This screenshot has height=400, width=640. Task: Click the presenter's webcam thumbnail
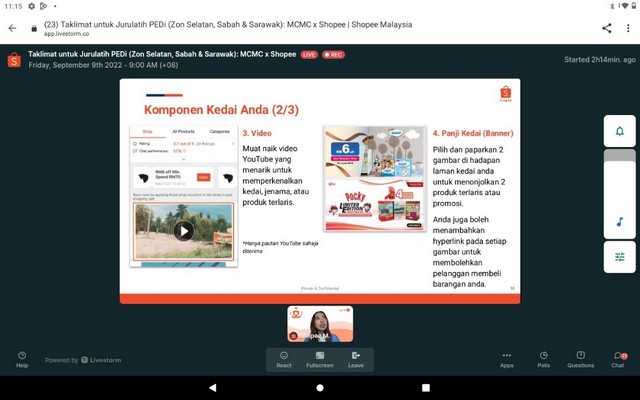319,324
